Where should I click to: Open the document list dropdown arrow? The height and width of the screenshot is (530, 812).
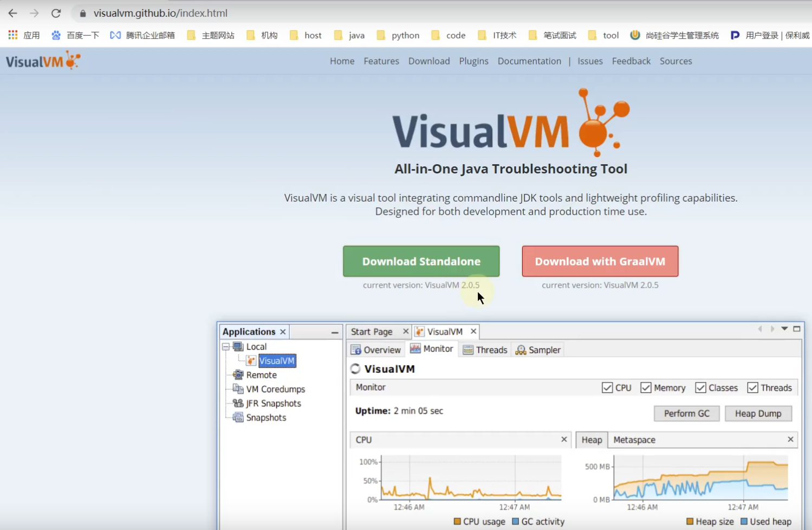click(784, 329)
